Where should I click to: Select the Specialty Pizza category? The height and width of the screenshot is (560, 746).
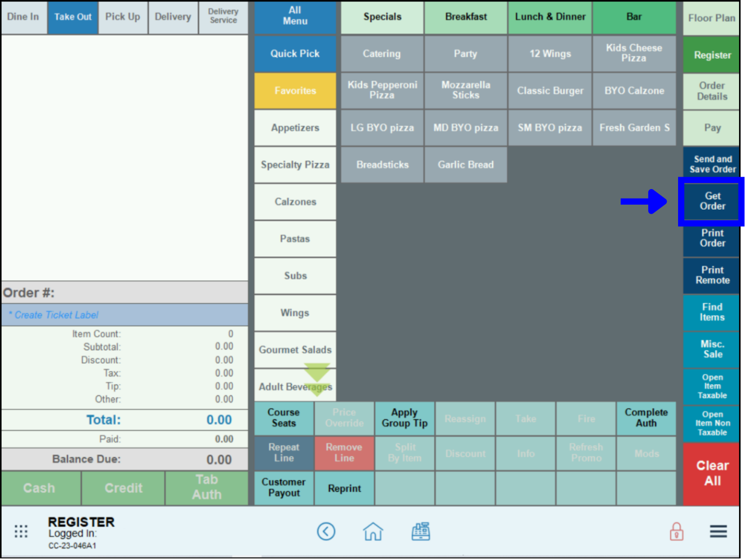click(295, 165)
